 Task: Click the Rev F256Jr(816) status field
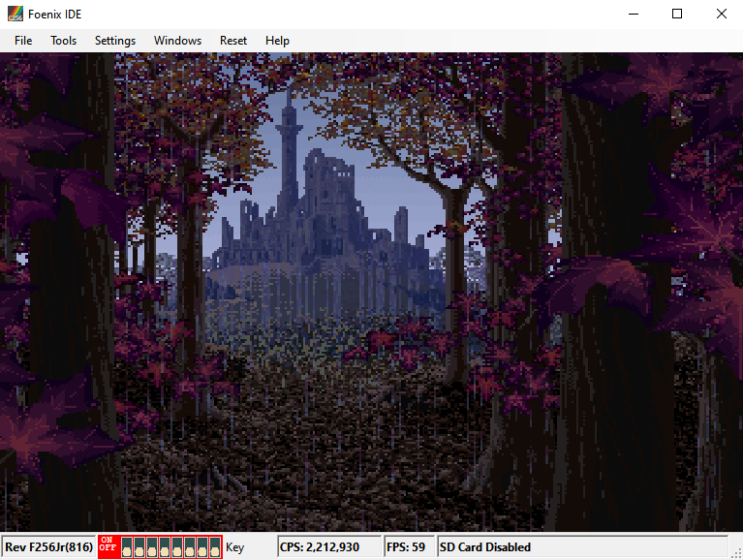[x=48, y=547]
